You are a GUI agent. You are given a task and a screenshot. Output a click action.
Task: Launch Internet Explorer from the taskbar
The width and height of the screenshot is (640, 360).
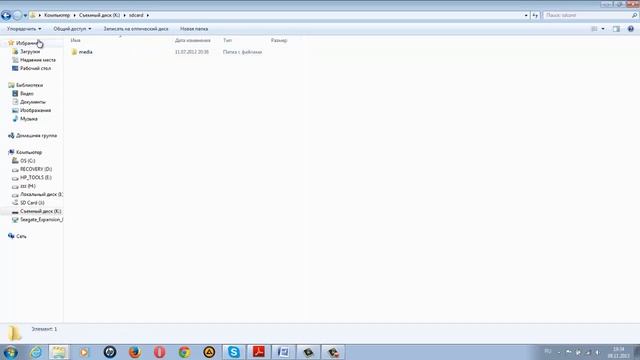click(36, 352)
